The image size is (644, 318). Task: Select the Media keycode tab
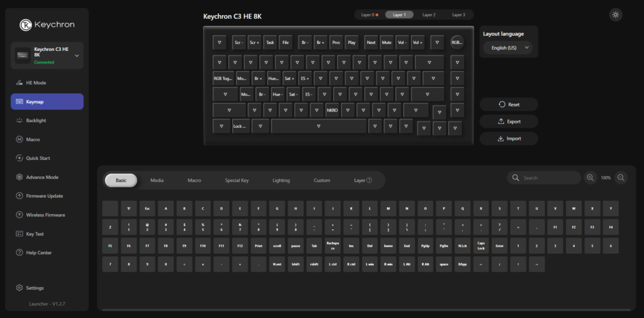[157, 180]
